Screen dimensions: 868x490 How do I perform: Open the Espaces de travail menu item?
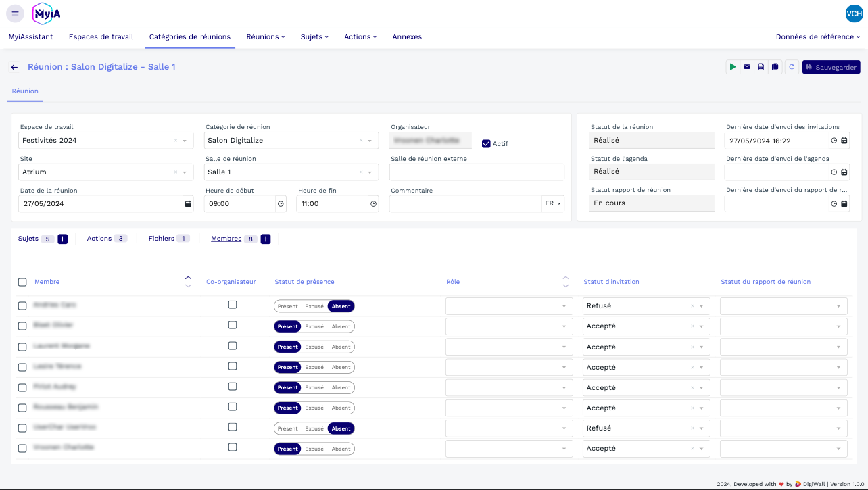pyautogui.click(x=101, y=37)
